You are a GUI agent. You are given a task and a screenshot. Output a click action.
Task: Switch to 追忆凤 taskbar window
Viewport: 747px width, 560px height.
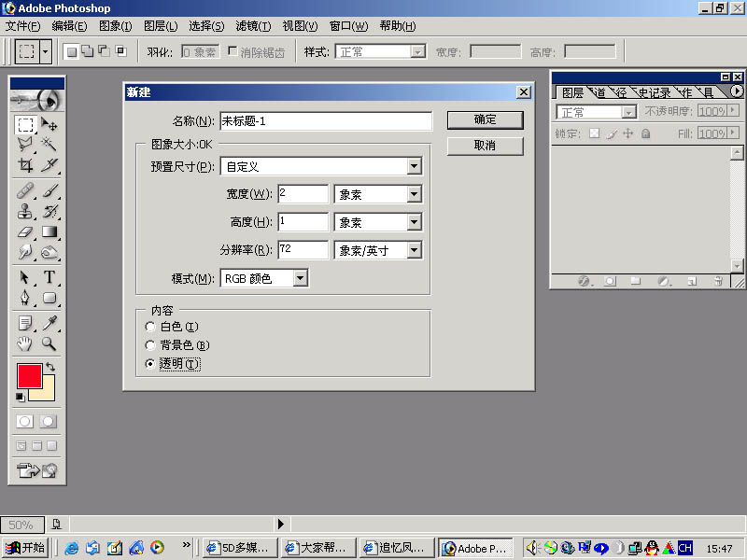(x=396, y=548)
